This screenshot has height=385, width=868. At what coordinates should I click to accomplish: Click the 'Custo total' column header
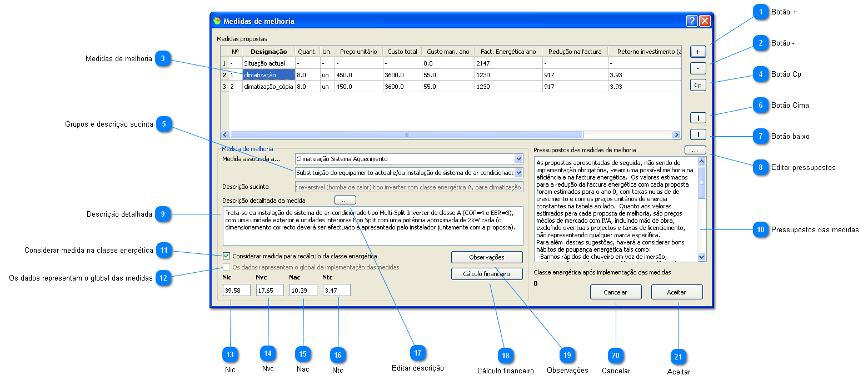tap(402, 52)
